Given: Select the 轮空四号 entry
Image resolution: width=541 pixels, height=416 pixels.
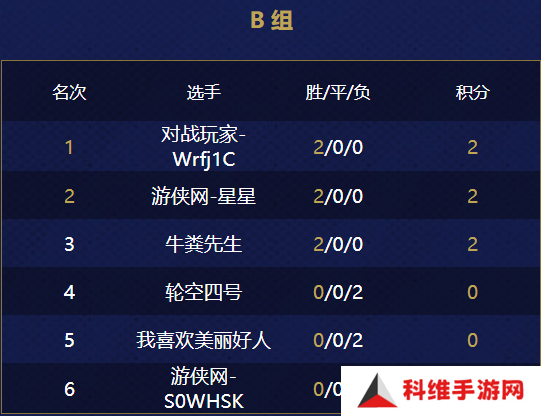Looking at the screenshot, I should tap(204, 292).
